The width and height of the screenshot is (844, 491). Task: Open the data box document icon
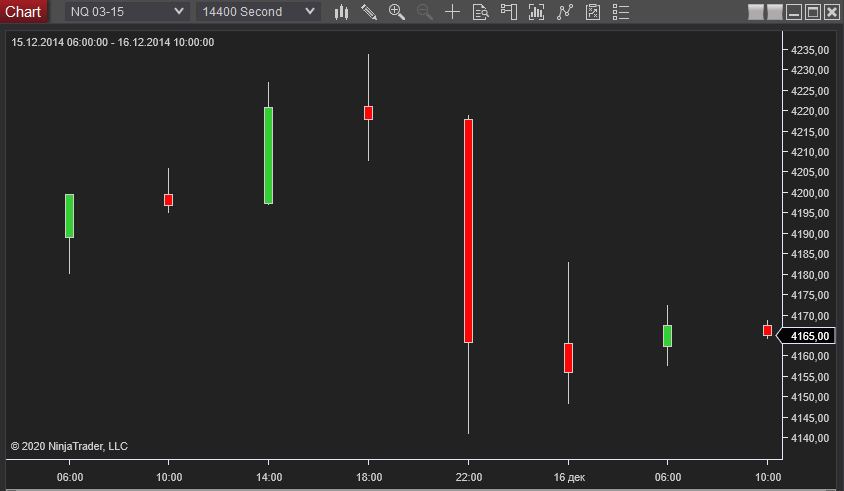[481, 12]
